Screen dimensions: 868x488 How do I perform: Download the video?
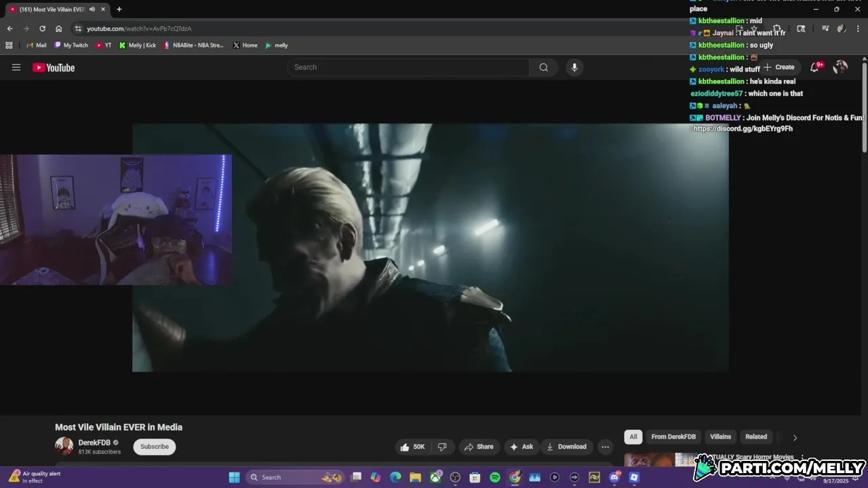tap(566, 447)
